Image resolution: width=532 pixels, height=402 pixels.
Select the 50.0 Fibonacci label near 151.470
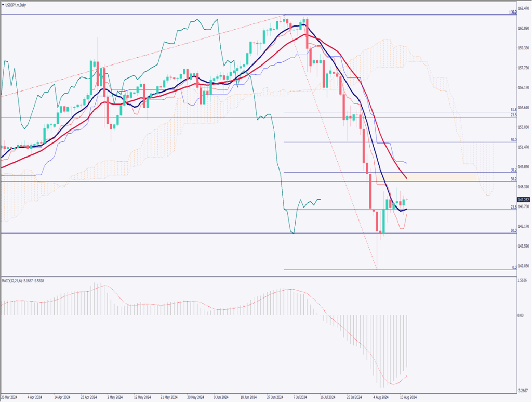point(512,140)
